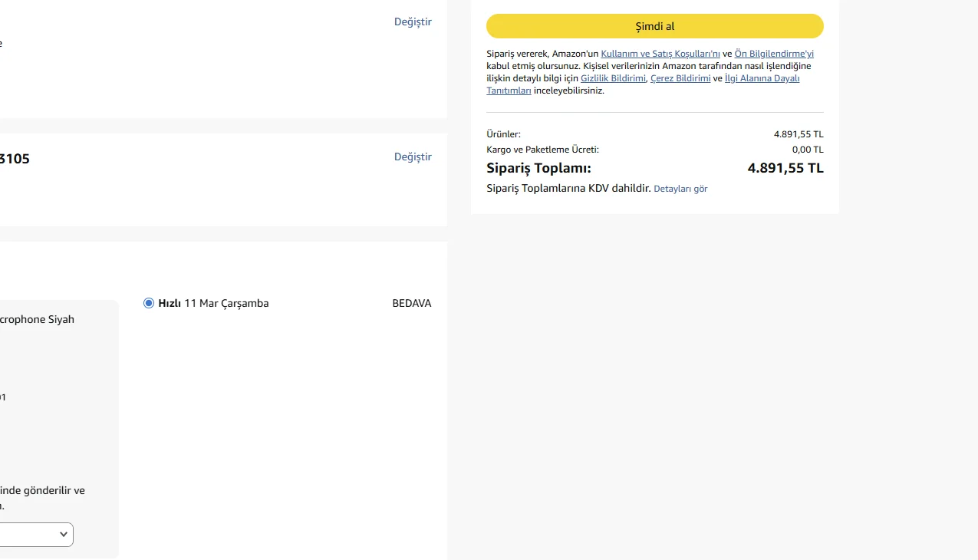Open the dropdown below the product details

click(37, 535)
